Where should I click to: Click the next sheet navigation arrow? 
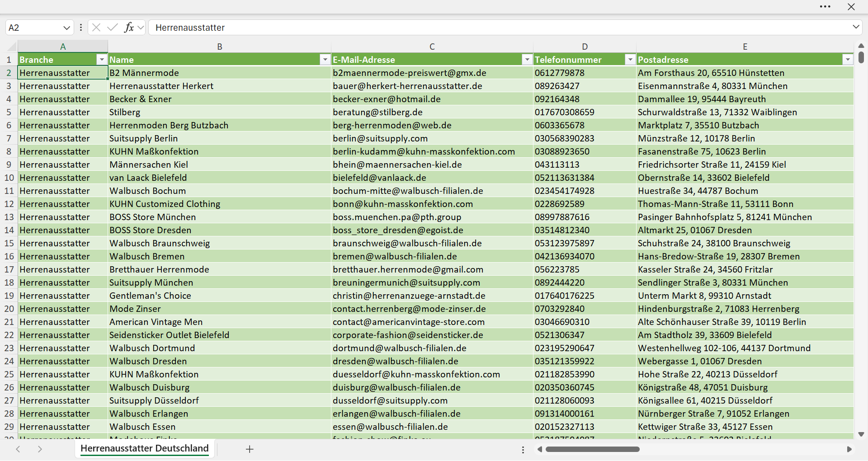(x=40, y=449)
